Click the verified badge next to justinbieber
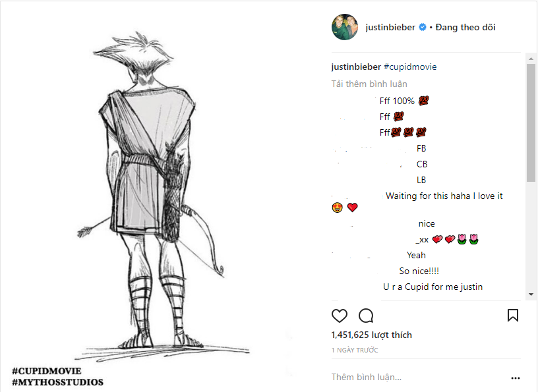This screenshot has width=538, height=392. (423, 28)
